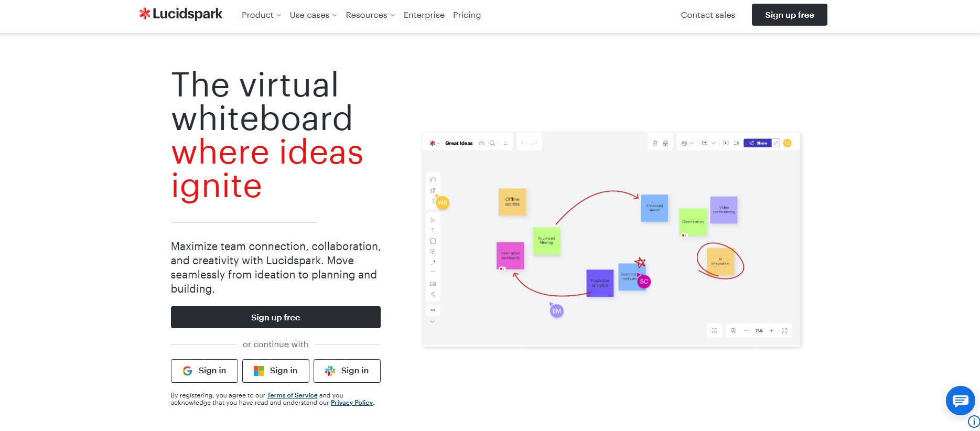Click the present play icon in preview
This screenshot has width=980, height=431.
(x=726, y=143)
